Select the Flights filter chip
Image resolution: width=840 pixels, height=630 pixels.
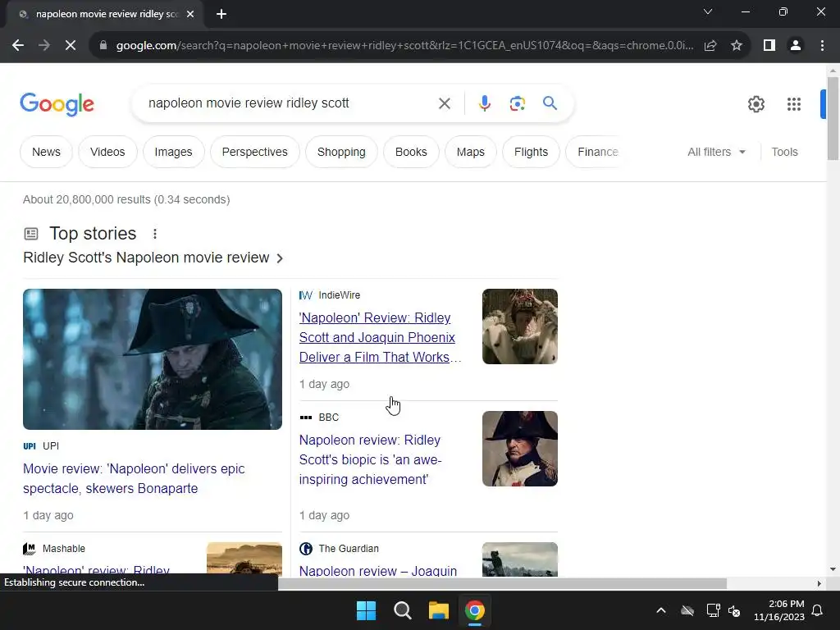coord(531,152)
